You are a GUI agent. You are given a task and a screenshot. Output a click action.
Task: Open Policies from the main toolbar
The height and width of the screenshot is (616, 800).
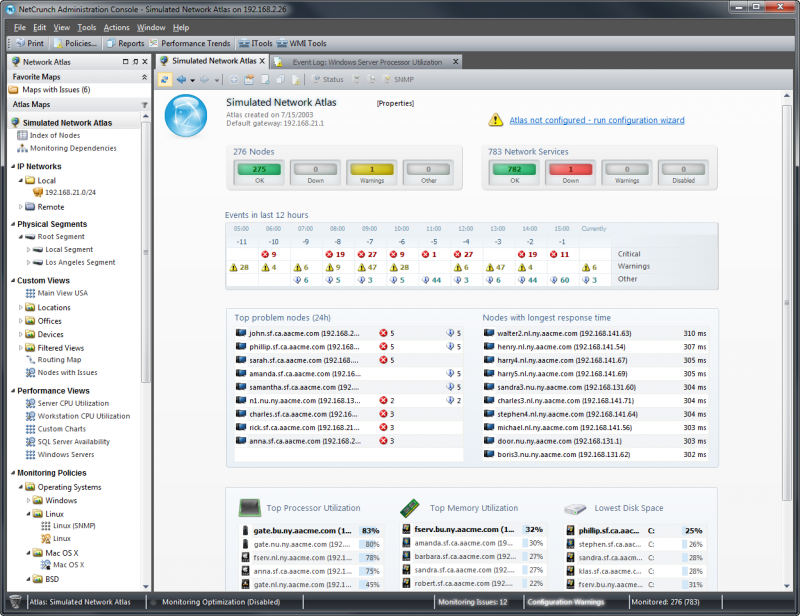pyautogui.click(x=76, y=43)
